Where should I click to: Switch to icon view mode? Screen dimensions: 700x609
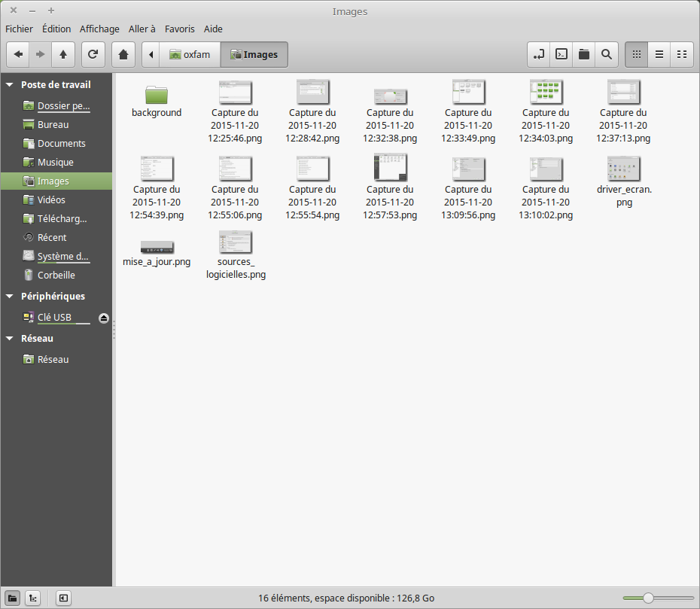click(x=636, y=54)
